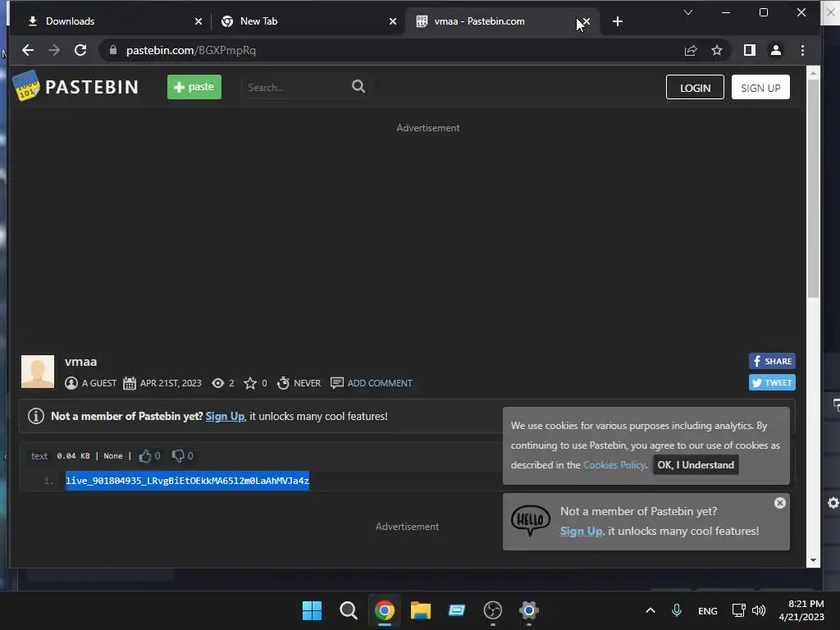Image resolution: width=840 pixels, height=630 pixels.
Task: Tweet this paste
Action: tap(772, 382)
